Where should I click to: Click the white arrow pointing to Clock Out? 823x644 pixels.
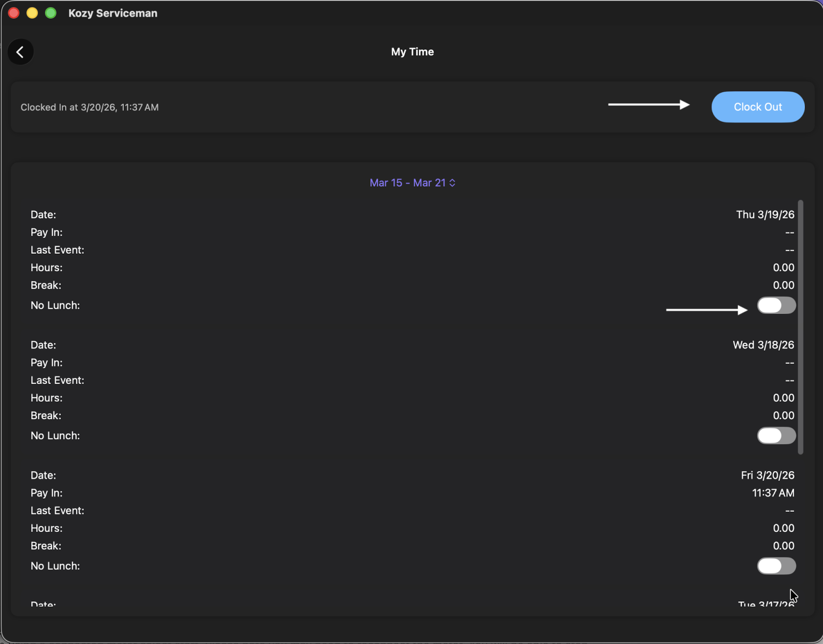click(649, 105)
